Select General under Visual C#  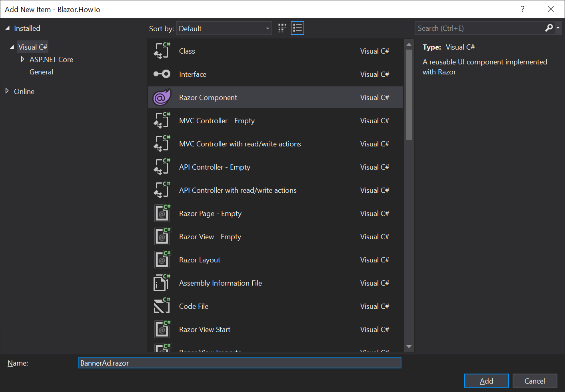41,72
